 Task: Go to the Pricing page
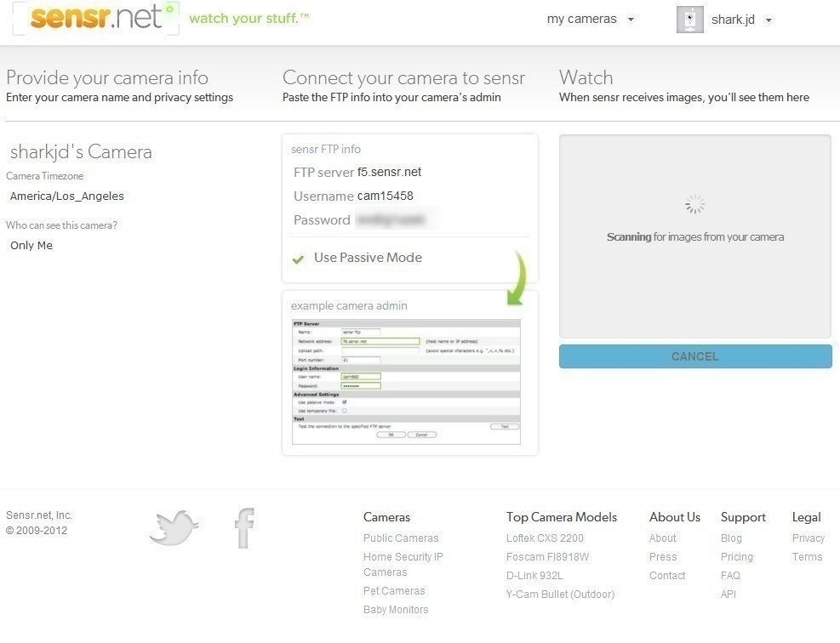(736, 557)
